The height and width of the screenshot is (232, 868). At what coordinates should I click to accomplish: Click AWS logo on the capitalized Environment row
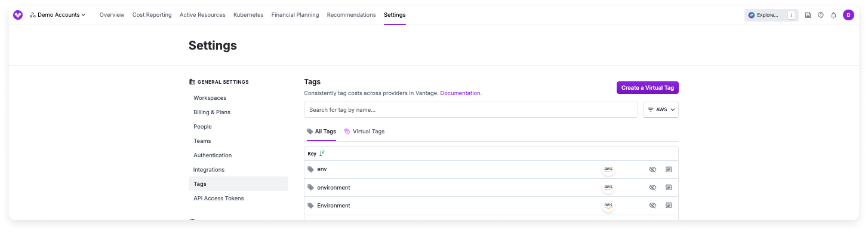[608, 206]
